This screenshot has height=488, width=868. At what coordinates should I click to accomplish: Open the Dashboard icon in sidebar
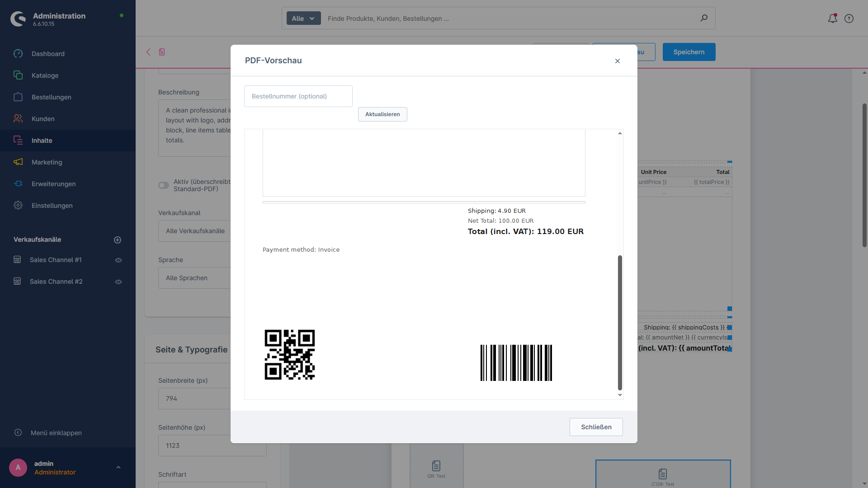(x=18, y=54)
